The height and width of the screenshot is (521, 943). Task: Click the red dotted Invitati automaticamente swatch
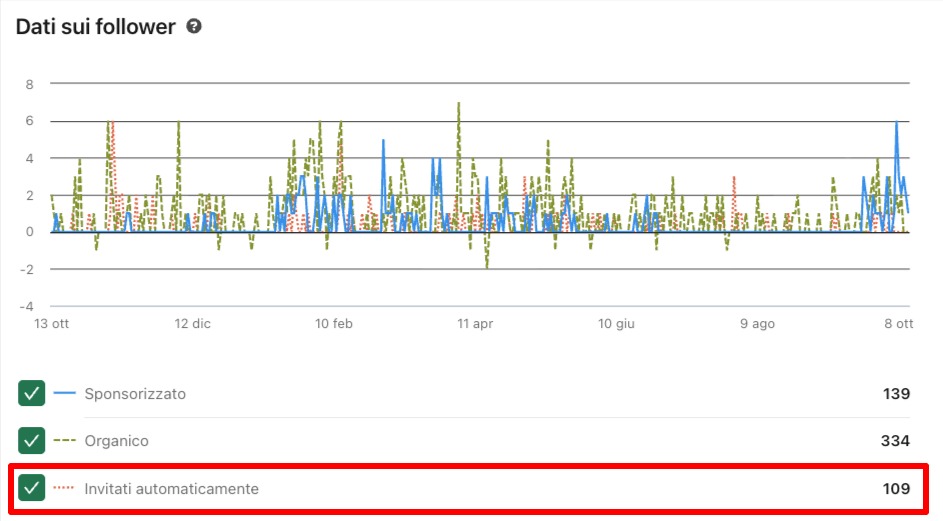(x=65, y=488)
